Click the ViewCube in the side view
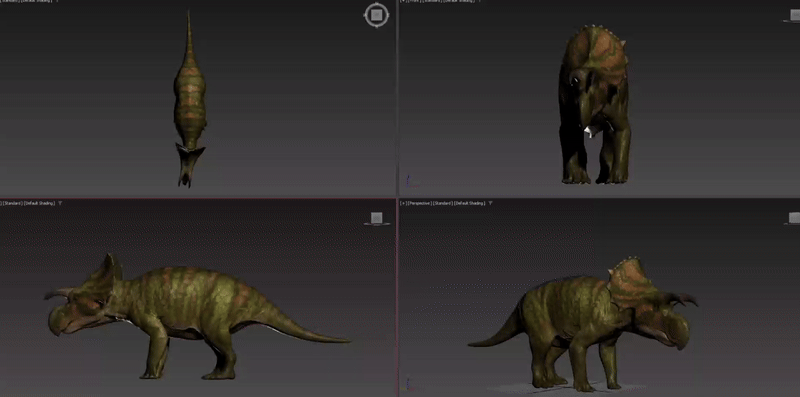 click(x=377, y=218)
